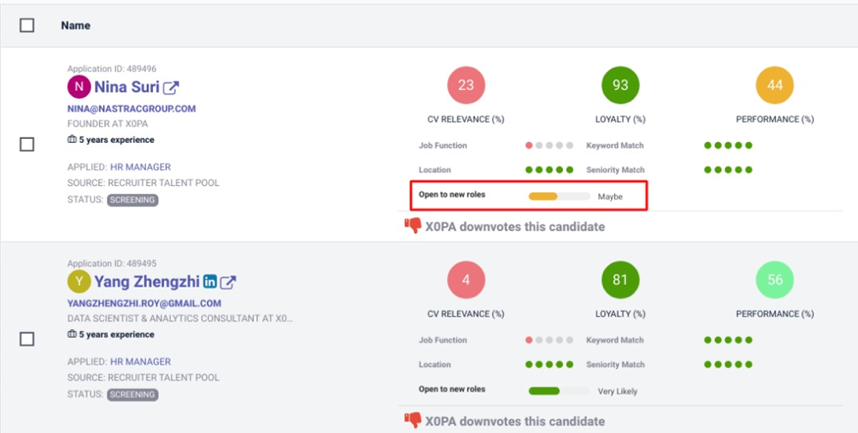Toggle the select-all checkbox in header
Viewport: 858px width, 433px height.
pyautogui.click(x=27, y=25)
